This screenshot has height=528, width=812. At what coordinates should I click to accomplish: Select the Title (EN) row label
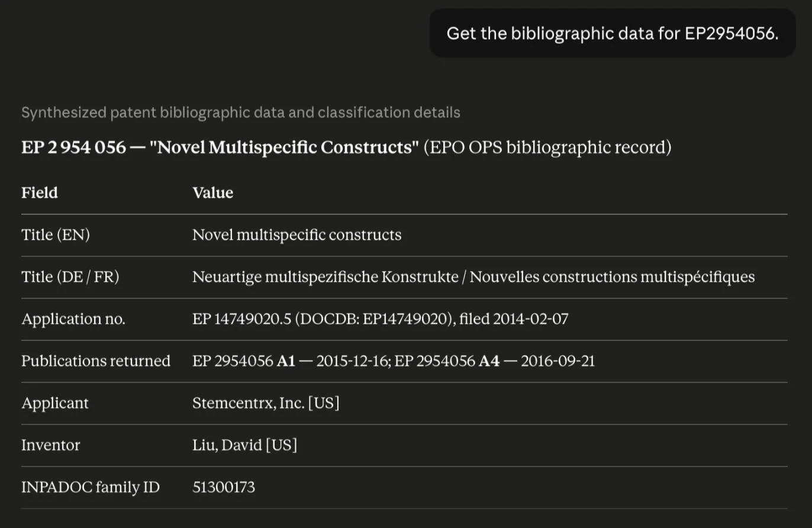[x=56, y=235]
